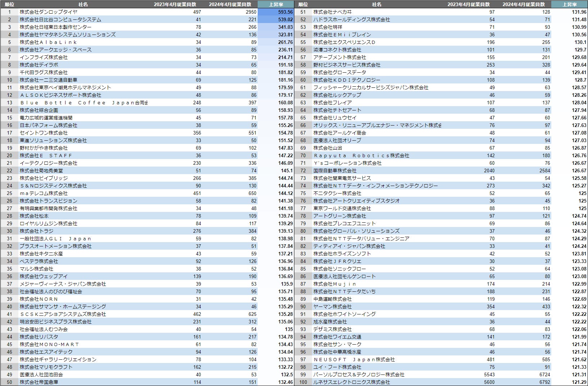The width and height of the screenshot is (588, 386).
Task: Click 株式会社ＮＴＴデータ・インフォメーションテクノロジー
Action: [376, 186]
